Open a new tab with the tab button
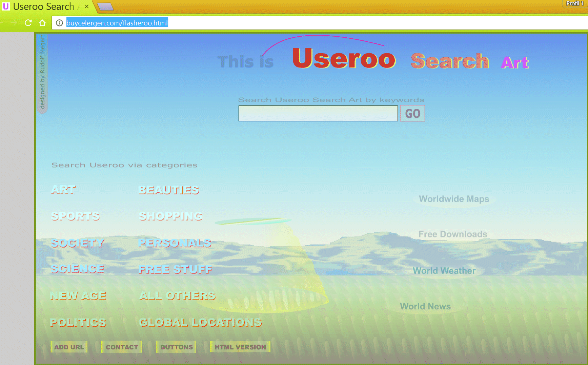The image size is (588, 365). click(105, 6)
